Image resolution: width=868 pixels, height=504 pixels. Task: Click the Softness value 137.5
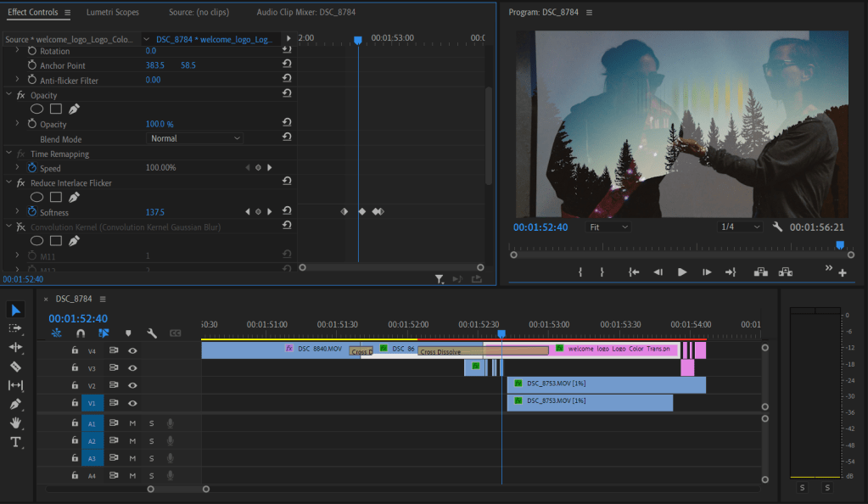click(155, 212)
